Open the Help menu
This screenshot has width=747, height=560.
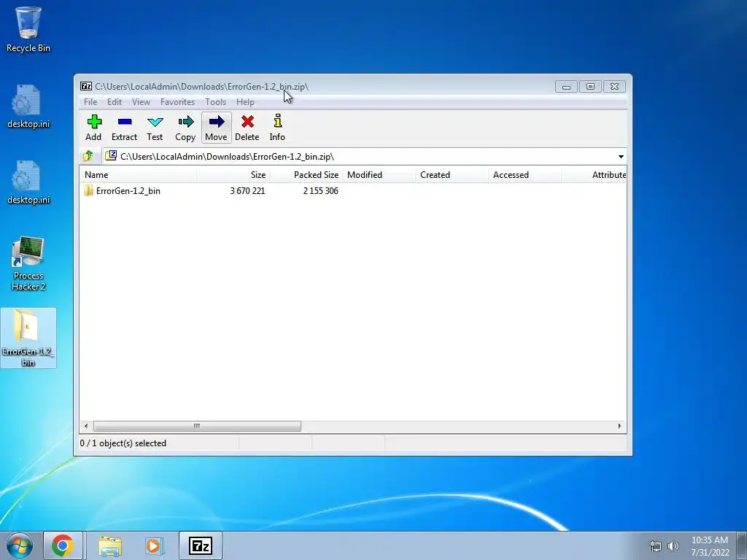[245, 102]
